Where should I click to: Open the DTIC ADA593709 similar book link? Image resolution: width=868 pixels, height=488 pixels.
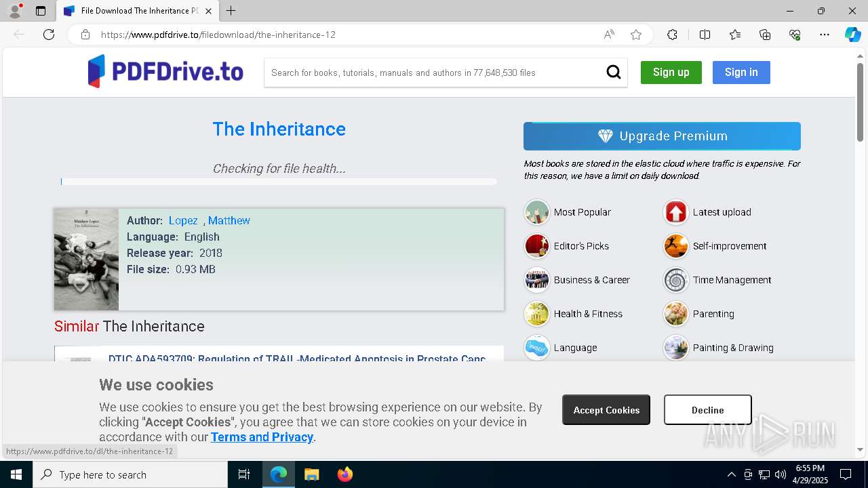[x=297, y=358]
